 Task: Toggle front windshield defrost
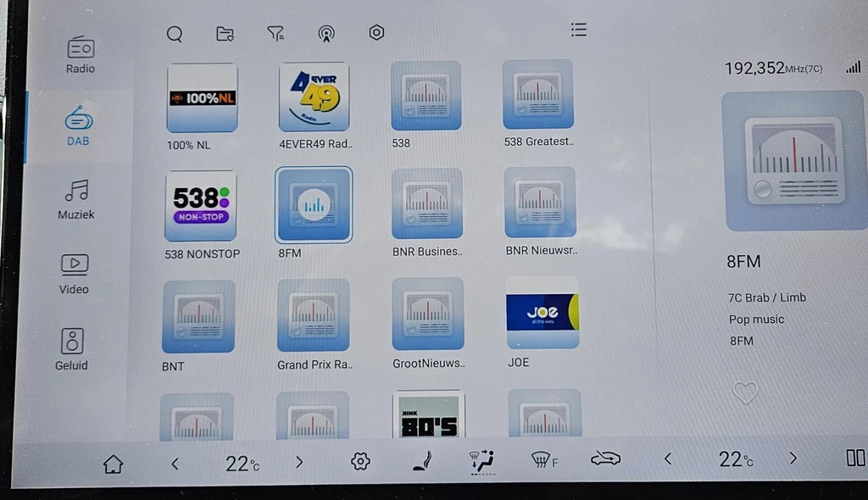(x=542, y=460)
